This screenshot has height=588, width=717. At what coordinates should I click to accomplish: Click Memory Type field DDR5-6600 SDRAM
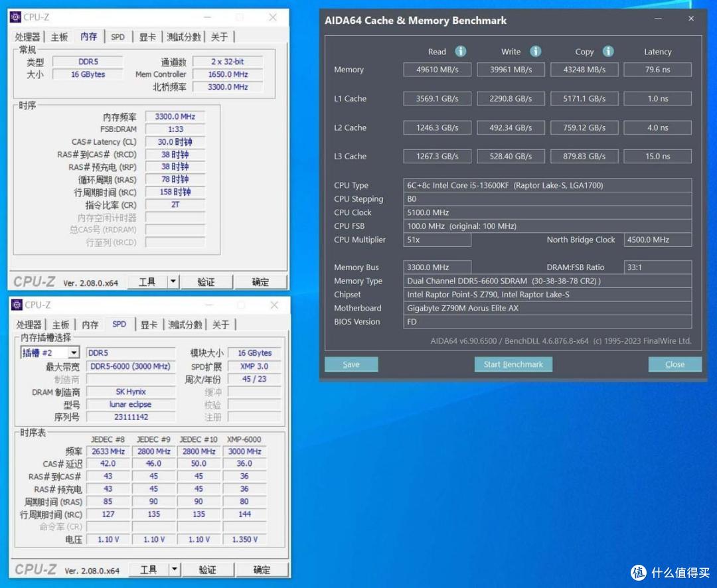click(547, 281)
